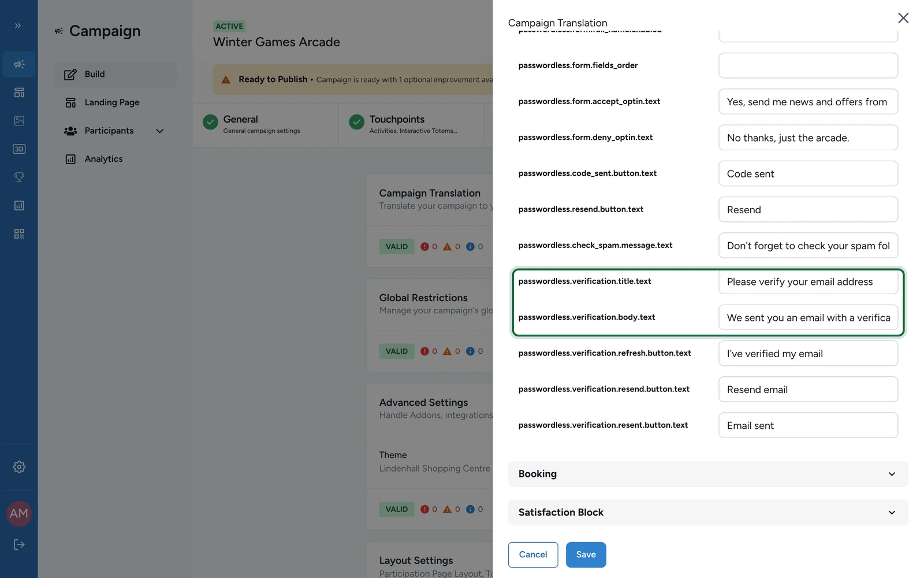Click the Analytics chart icon
Screen dimensions: 924x578
[x=70, y=160]
